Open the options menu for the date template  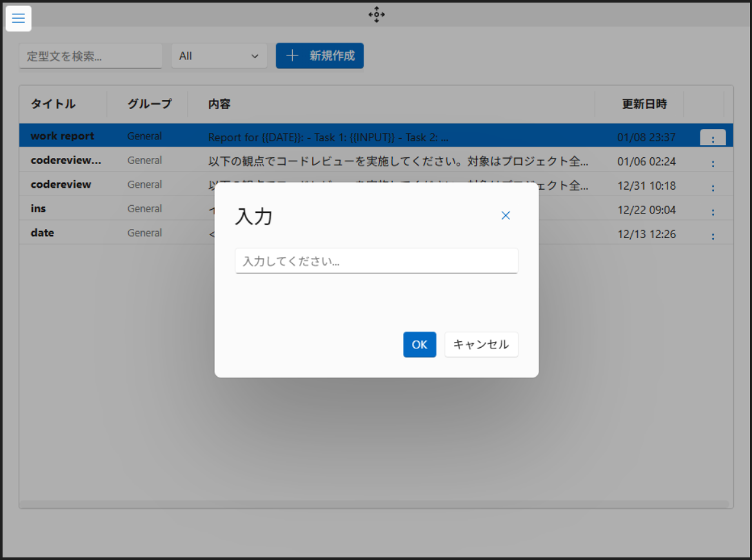[713, 235]
